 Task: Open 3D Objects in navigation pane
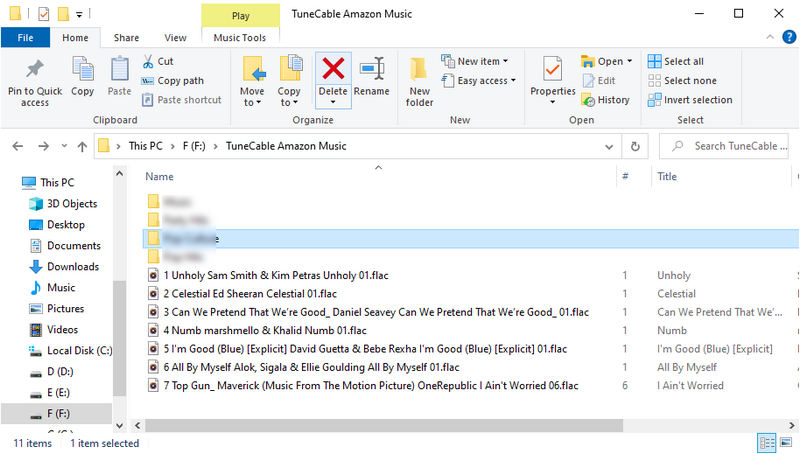coord(63,204)
